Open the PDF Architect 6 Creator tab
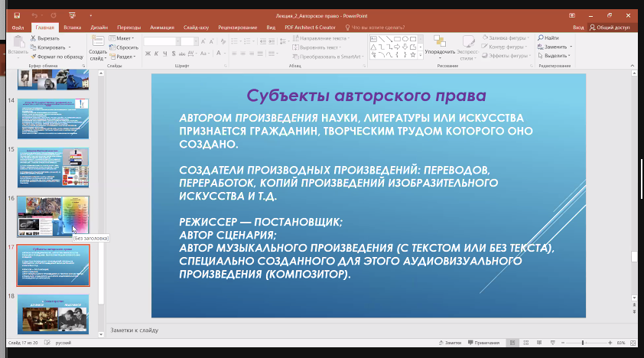Screen dimensions: 644x358 pos(310,28)
